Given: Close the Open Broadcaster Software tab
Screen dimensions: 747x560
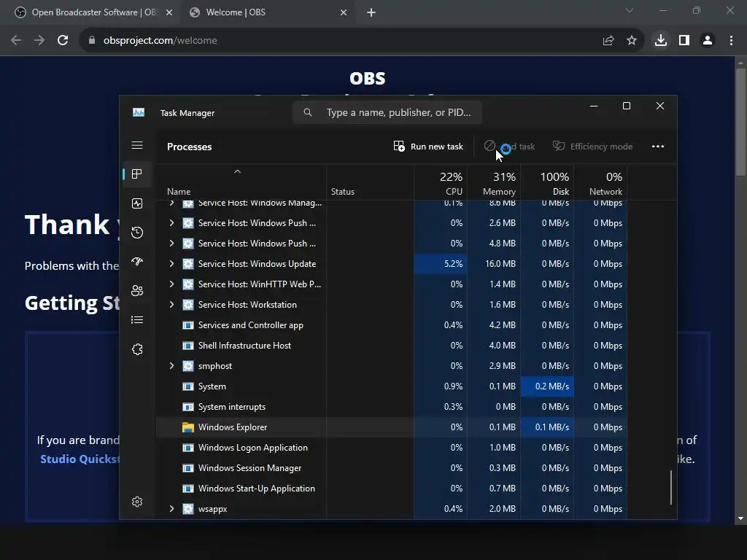Looking at the screenshot, I should pyautogui.click(x=169, y=13).
